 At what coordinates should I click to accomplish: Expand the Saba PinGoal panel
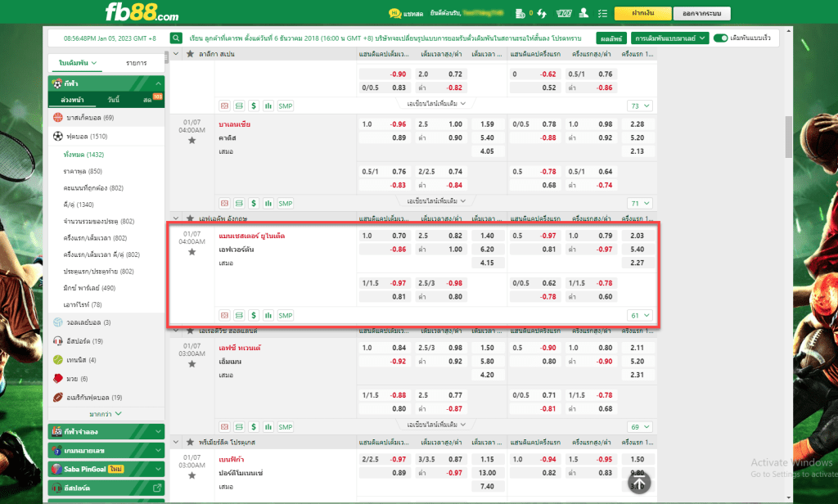click(x=106, y=469)
